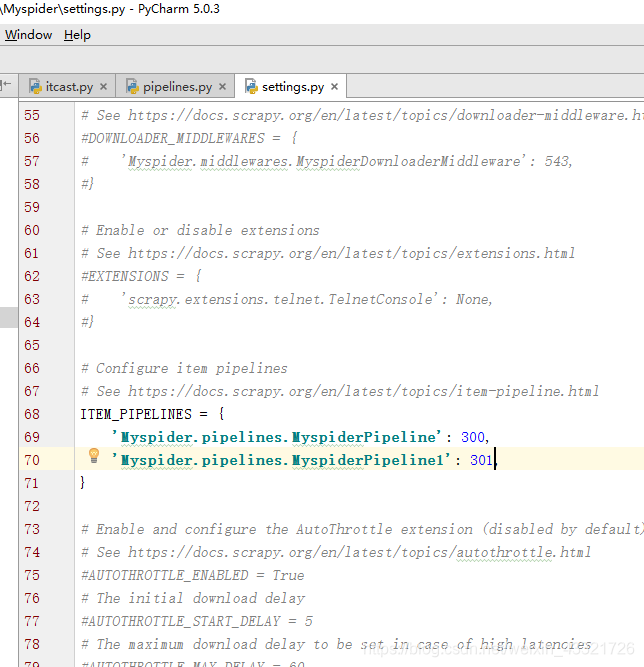Click ITEM_PIPELINES on line 68
Viewport: 644px width, 667px height.
pyautogui.click(x=136, y=414)
